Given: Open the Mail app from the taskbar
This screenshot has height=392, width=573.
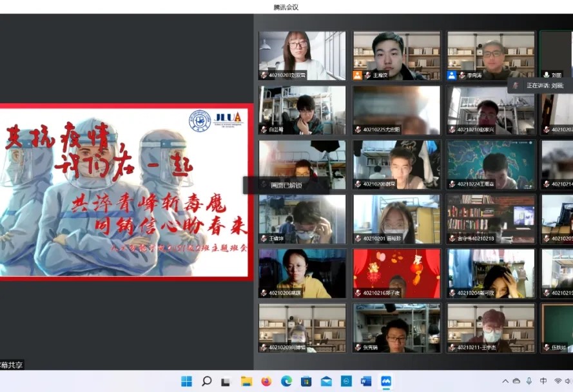Looking at the screenshot, I should click(326, 381).
